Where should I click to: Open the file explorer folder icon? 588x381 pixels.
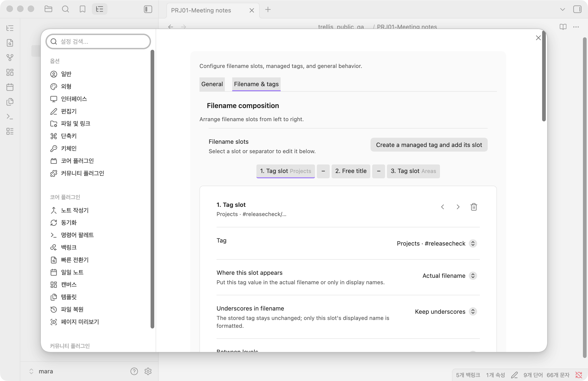(x=48, y=9)
